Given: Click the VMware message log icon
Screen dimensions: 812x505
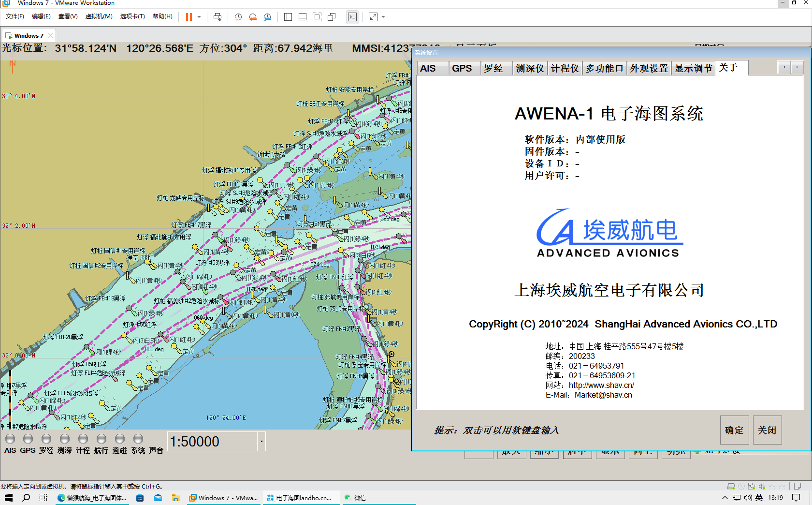Looking at the screenshot, I should (x=797, y=486).
